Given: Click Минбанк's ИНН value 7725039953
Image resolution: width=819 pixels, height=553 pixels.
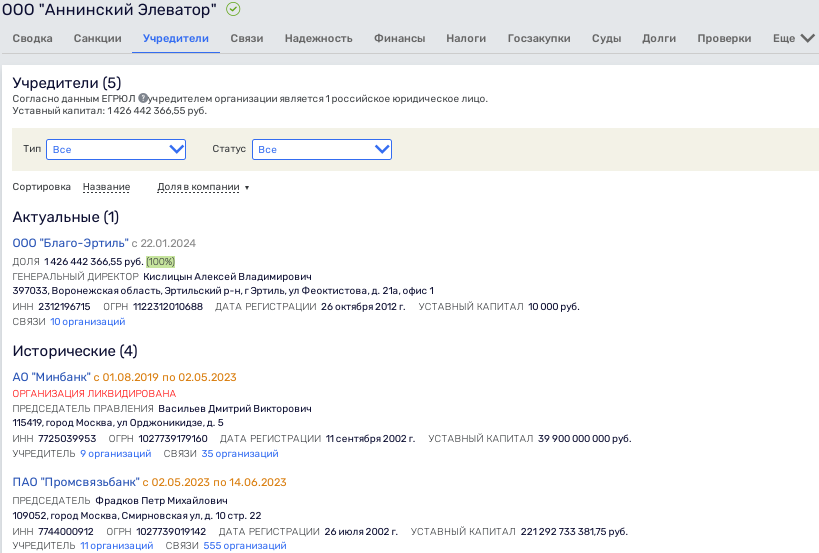Looking at the screenshot, I should point(67,439).
